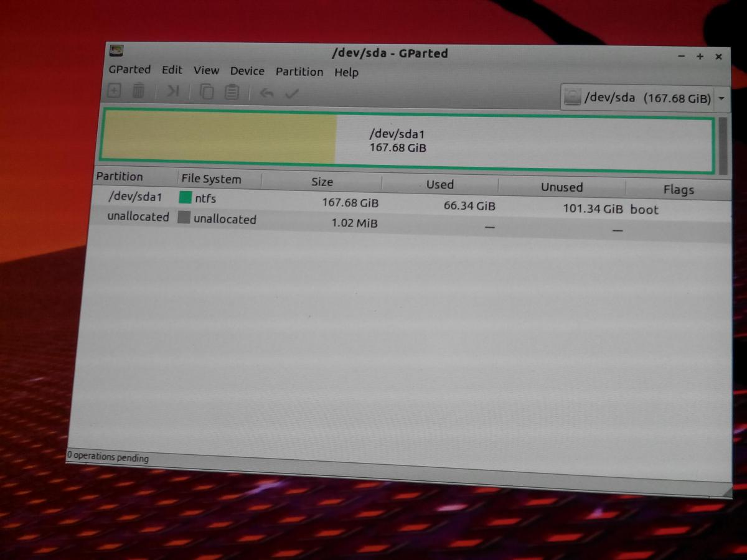The image size is (747, 560).
Task: Click the Delete partition trash icon
Action: click(x=139, y=91)
